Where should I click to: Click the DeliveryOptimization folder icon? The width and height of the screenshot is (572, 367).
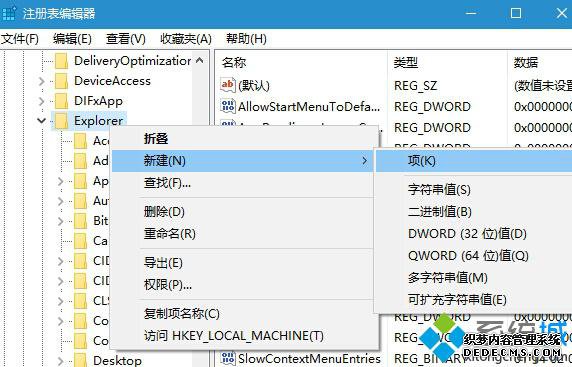tap(61, 61)
